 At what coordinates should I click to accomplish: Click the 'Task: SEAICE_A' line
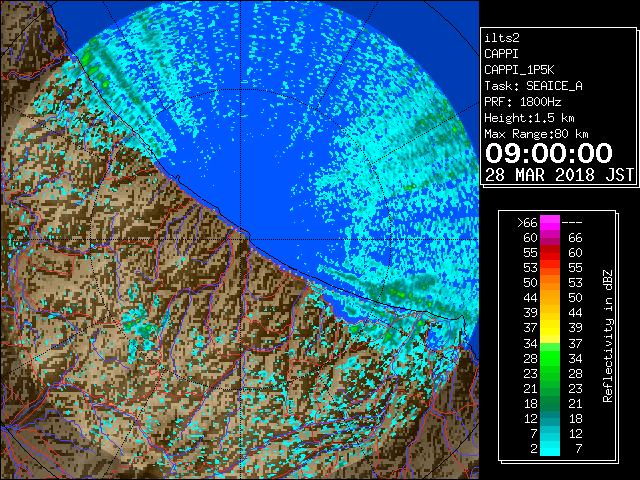coord(533,86)
